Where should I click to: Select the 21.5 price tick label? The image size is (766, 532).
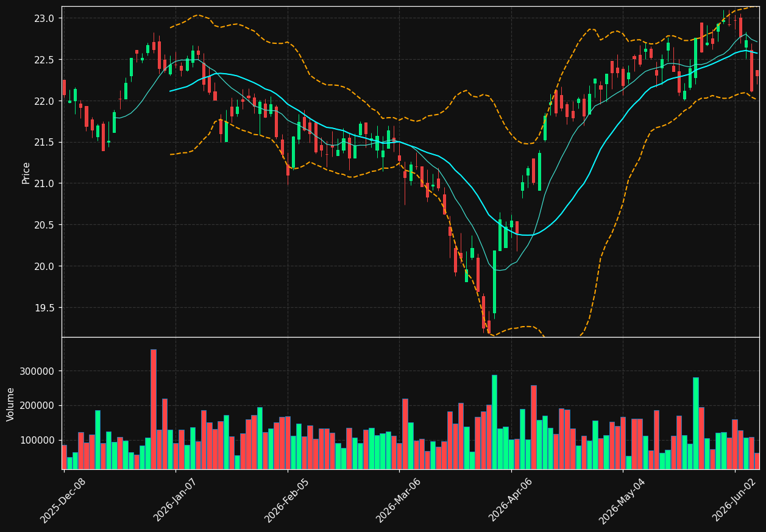[46, 143]
